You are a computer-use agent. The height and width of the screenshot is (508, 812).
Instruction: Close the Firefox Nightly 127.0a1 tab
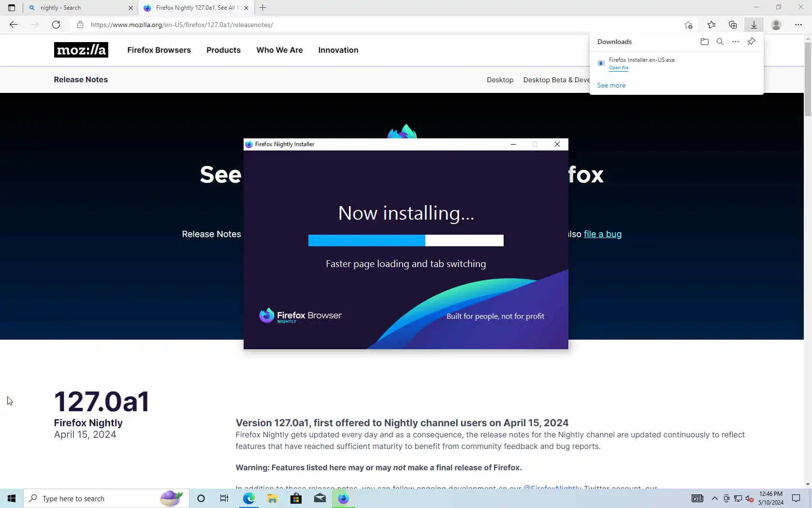(246, 8)
